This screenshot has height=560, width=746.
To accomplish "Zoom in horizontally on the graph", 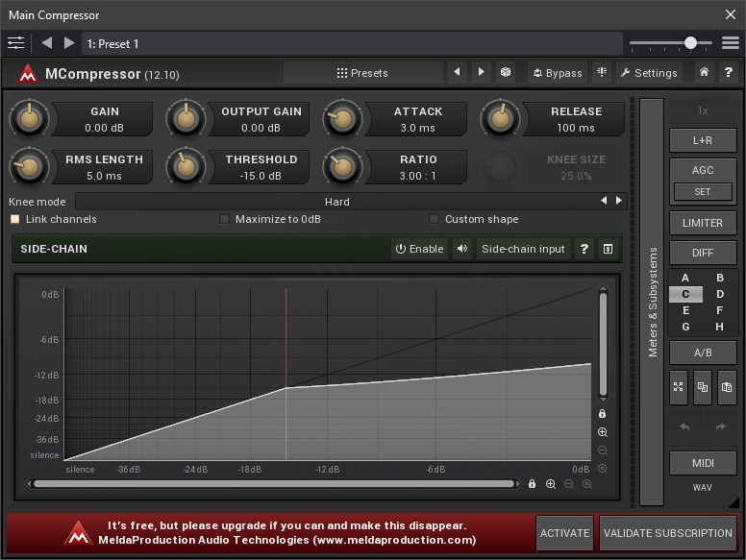I will click(551, 484).
